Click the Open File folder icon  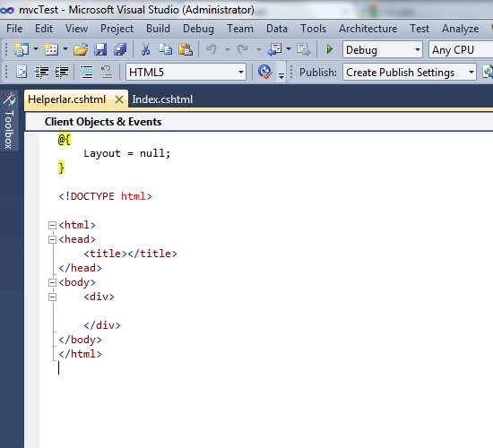pos(81,49)
